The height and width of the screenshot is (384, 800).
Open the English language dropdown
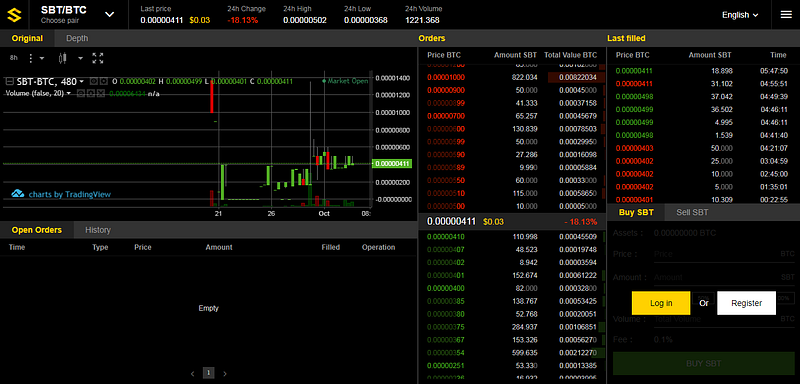(x=740, y=15)
